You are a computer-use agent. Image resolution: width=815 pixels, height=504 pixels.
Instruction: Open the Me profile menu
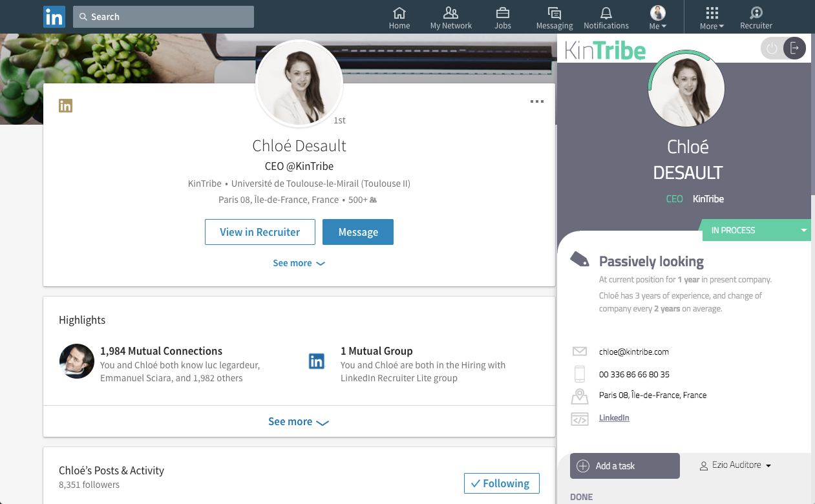click(x=657, y=18)
